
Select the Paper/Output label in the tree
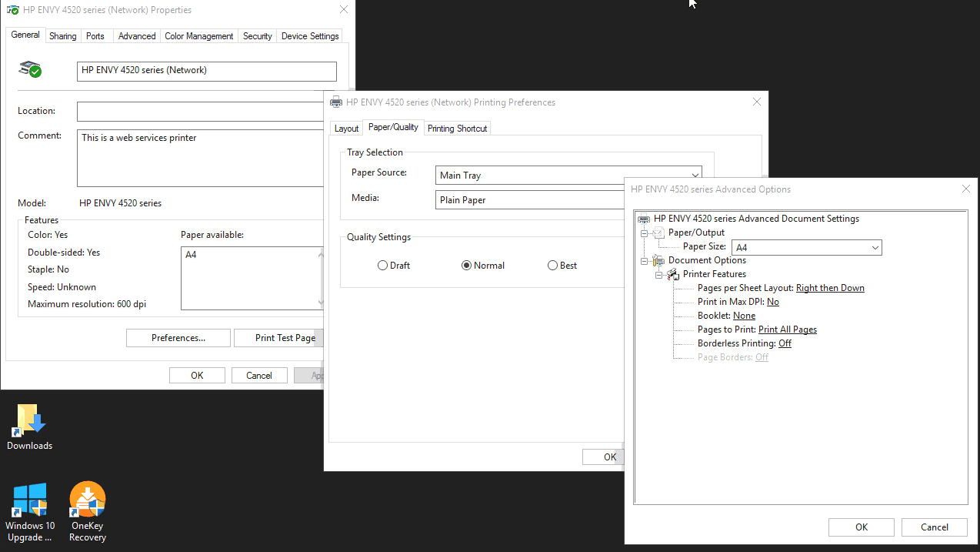tap(696, 233)
